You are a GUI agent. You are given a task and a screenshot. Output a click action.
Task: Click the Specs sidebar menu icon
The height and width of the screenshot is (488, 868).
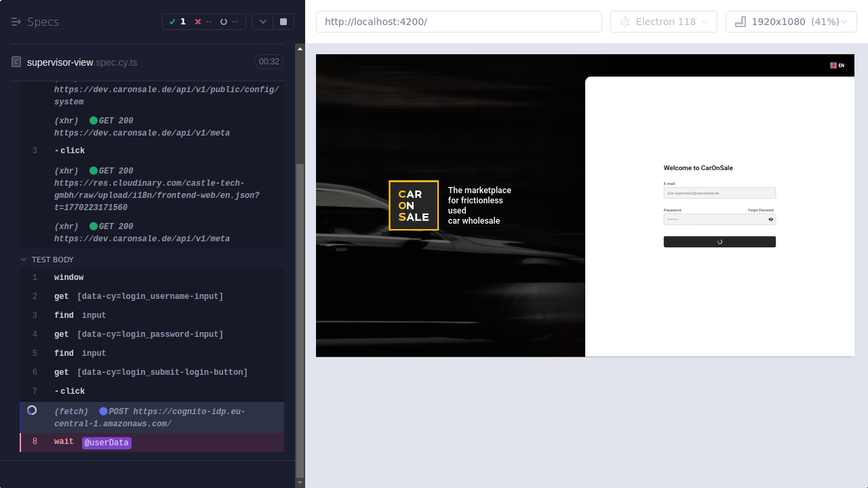click(15, 21)
